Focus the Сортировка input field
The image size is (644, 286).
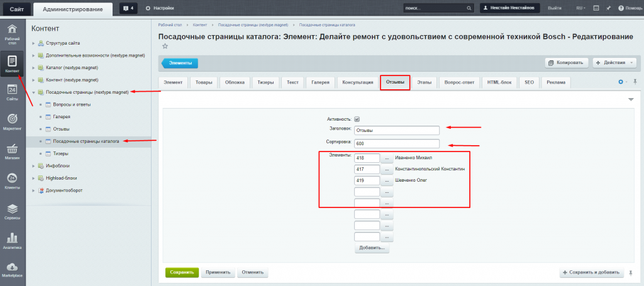(397, 143)
